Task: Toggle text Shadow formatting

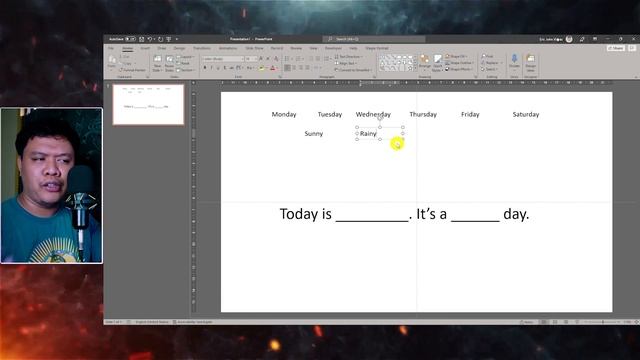Action: pos(225,68)
